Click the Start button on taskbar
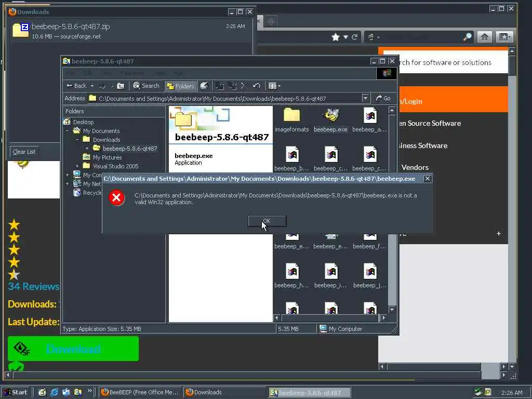Screen dimensions: 532x399 pos(16,393)
